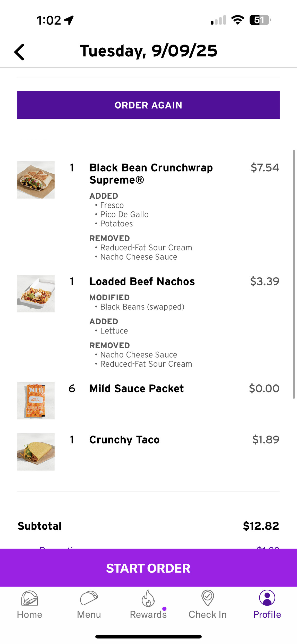Tap the Loaded Beef Nachos thumbnail
This screenshot has width=297, height=644.
(x=36, y=294)
